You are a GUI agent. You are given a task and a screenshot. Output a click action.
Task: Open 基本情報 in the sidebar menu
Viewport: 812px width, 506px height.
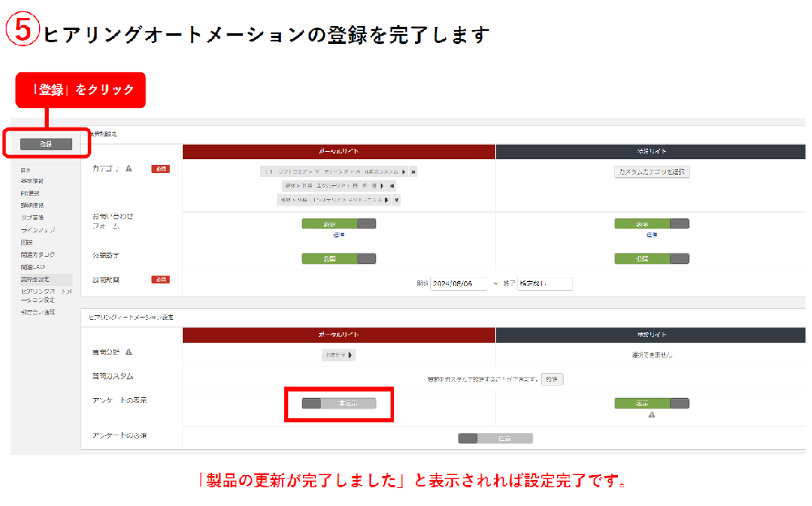32,181
